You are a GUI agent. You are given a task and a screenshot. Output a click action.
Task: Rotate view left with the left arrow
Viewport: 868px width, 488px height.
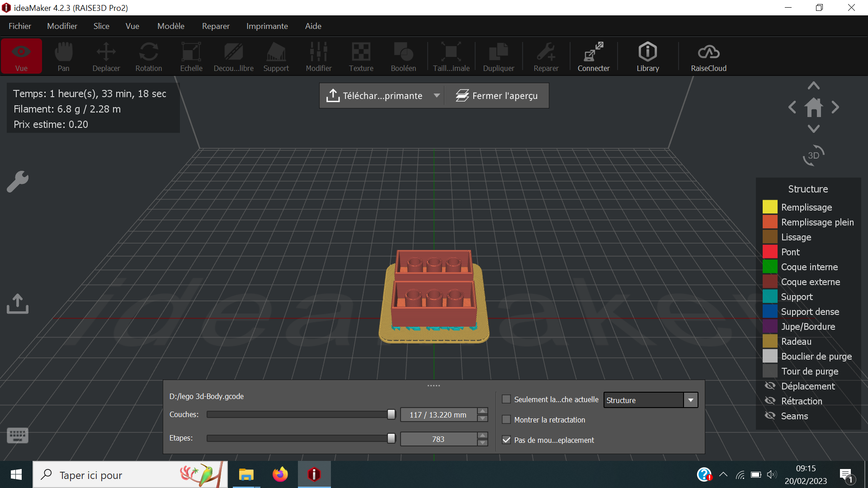point(792,108)
